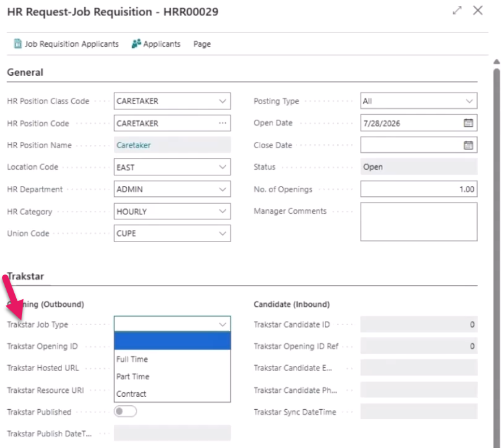
Task: Click the Trakstar Opening ID Ref value
Action: click(419, 346)
